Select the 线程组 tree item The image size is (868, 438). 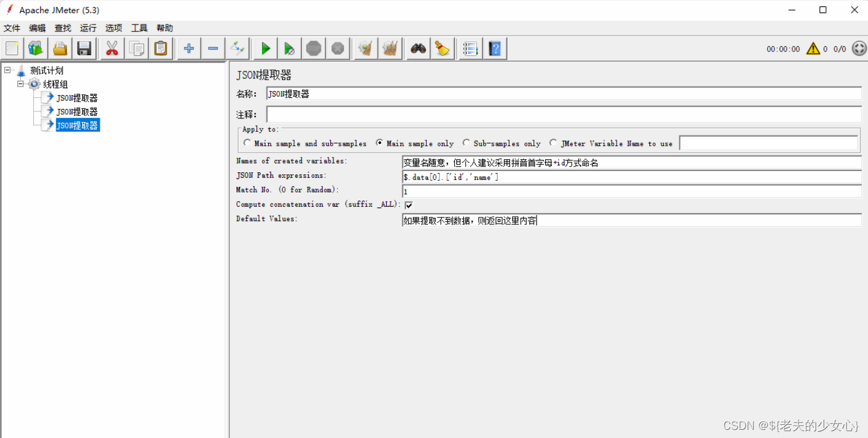tap(55, 85)
